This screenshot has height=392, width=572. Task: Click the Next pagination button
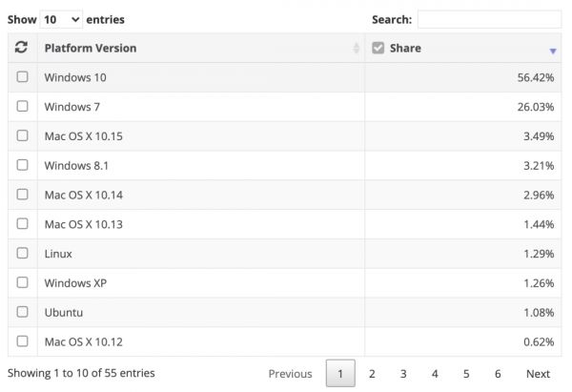[x=538, y=374]
